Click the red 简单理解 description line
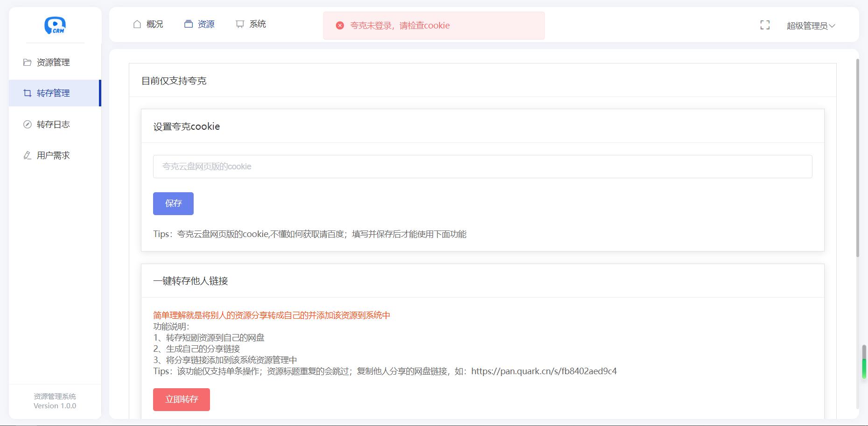This screenshot has height=426, width=868. tap(272, 315)
